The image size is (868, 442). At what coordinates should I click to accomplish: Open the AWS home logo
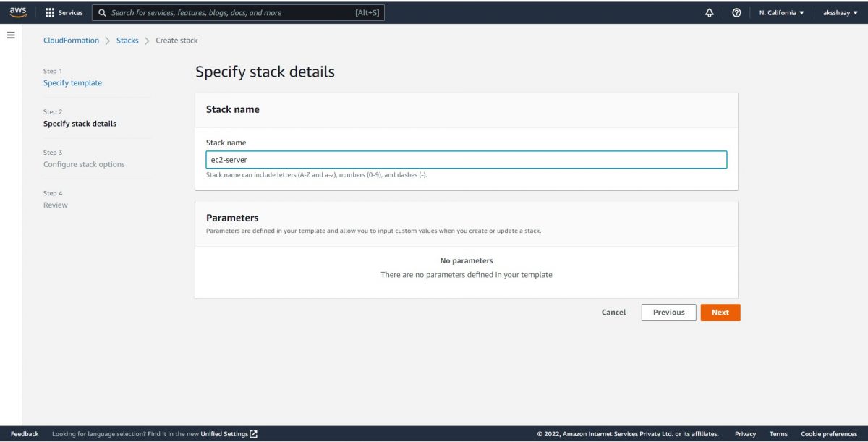tap(17, 12)
